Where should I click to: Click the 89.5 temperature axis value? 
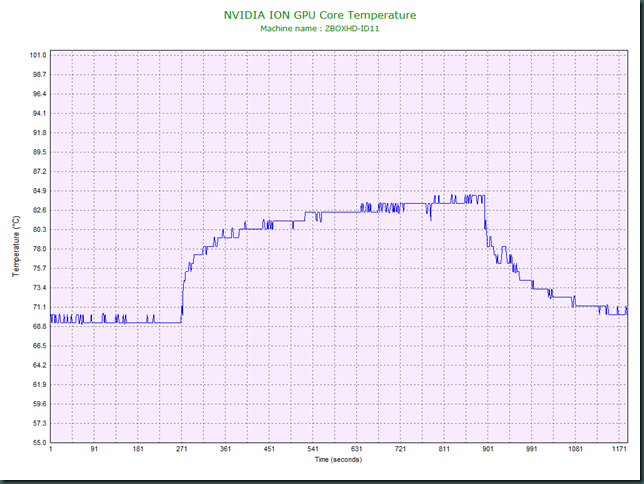coord(39,152)
